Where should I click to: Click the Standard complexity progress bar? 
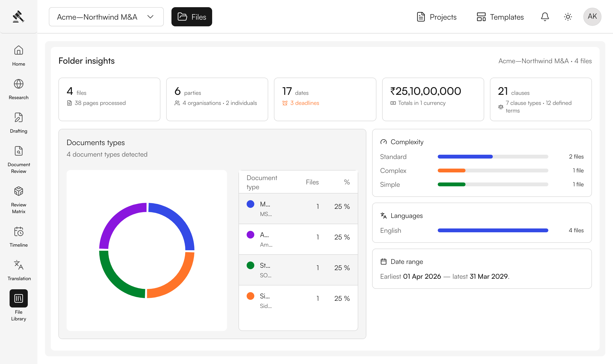point(493,156)
